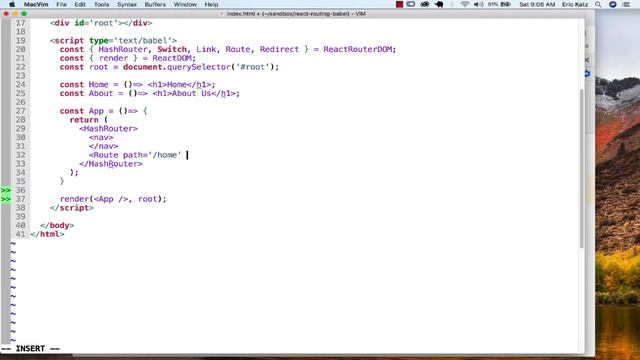The height and width of the screenshot is (360, 640).
Task: Open the Window menu
Action: 185,4
